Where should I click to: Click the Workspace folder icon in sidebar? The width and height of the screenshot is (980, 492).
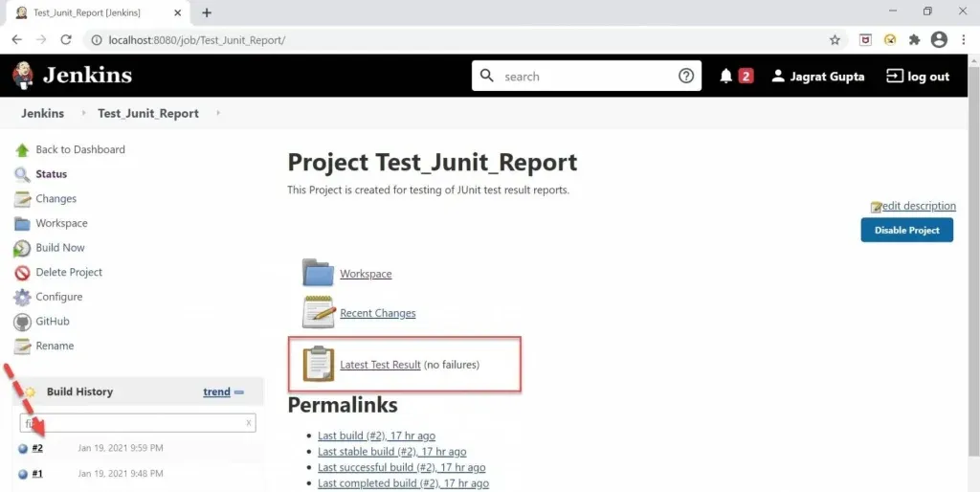pos(22,224)
